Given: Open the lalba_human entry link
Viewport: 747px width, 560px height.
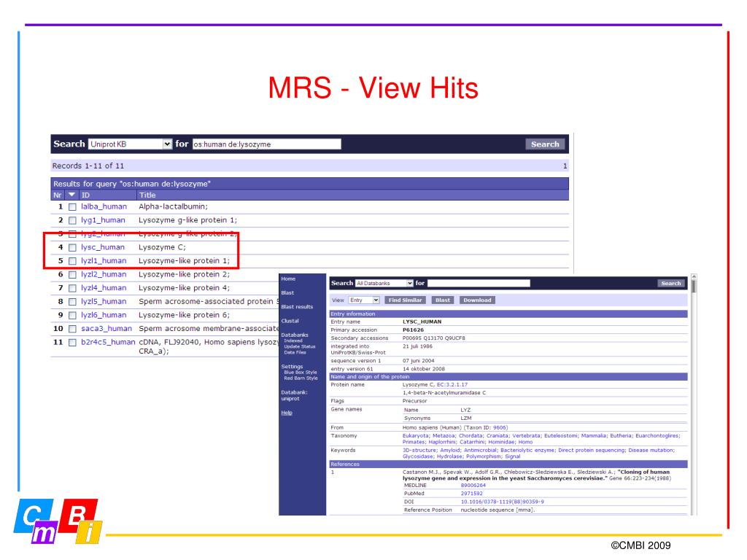Looking at the screenshot, I should [104, 206].
